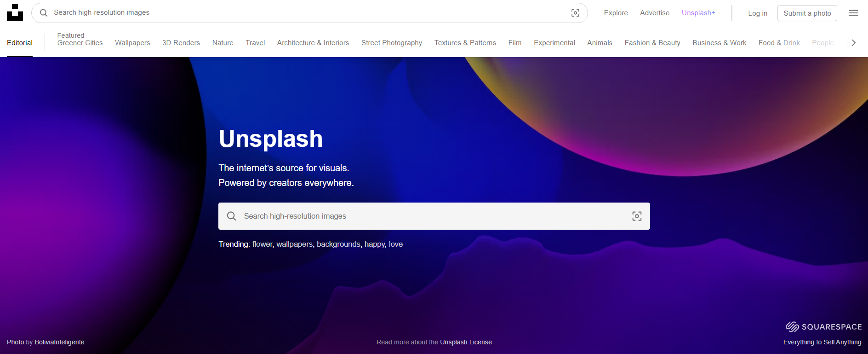Open the Wallpapers category
This screenshot has width=868, height=354.
point(132,43)
